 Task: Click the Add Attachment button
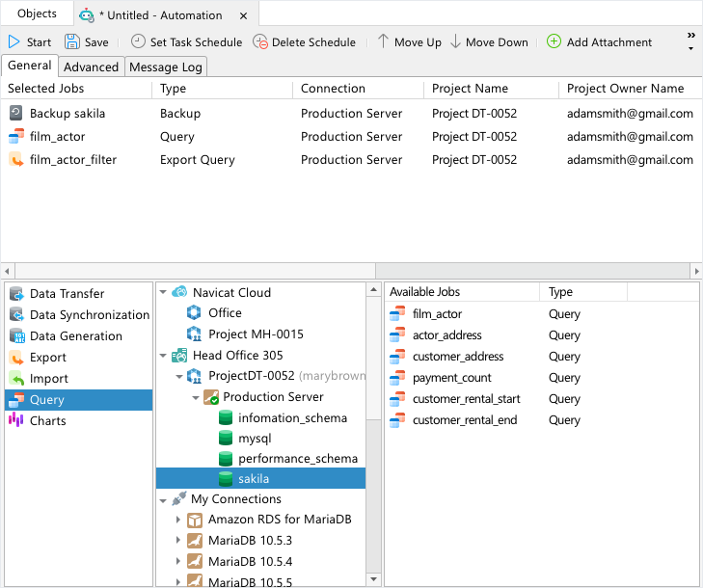coord(599,41)
